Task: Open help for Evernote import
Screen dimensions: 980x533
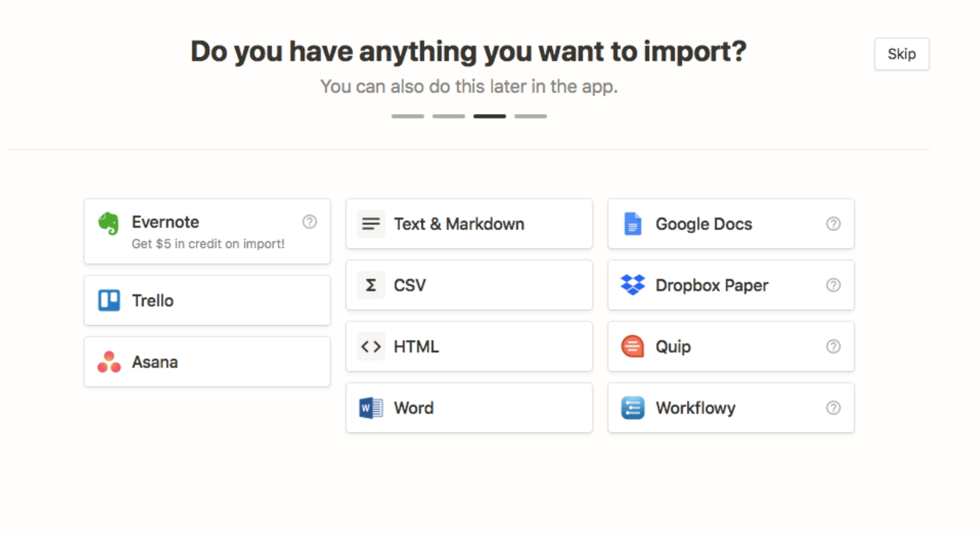Action: 310,221
